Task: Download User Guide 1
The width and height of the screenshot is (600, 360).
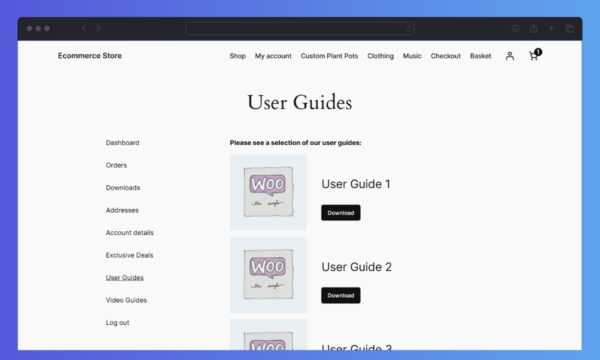Action: click(341, 213)
